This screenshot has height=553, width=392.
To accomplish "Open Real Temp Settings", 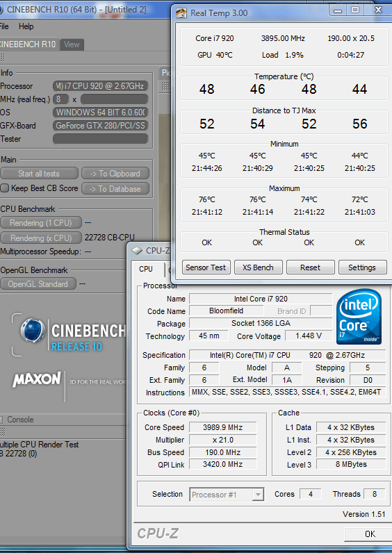I will click(x=362, y=267).
